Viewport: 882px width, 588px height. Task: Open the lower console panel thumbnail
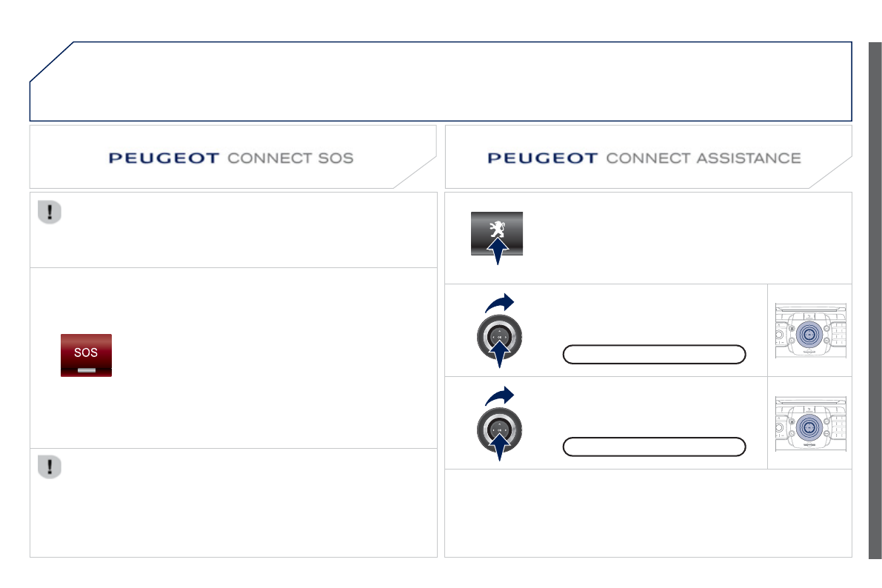pos(810,424)
